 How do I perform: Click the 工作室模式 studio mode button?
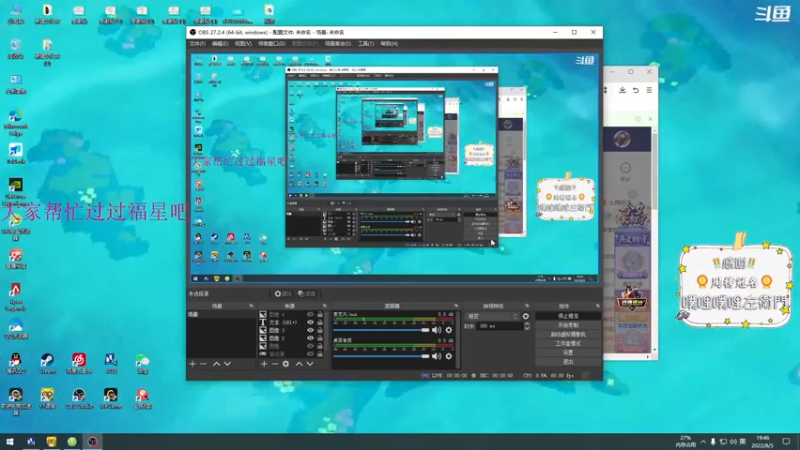pyautogui.click(x=568, y=343)
